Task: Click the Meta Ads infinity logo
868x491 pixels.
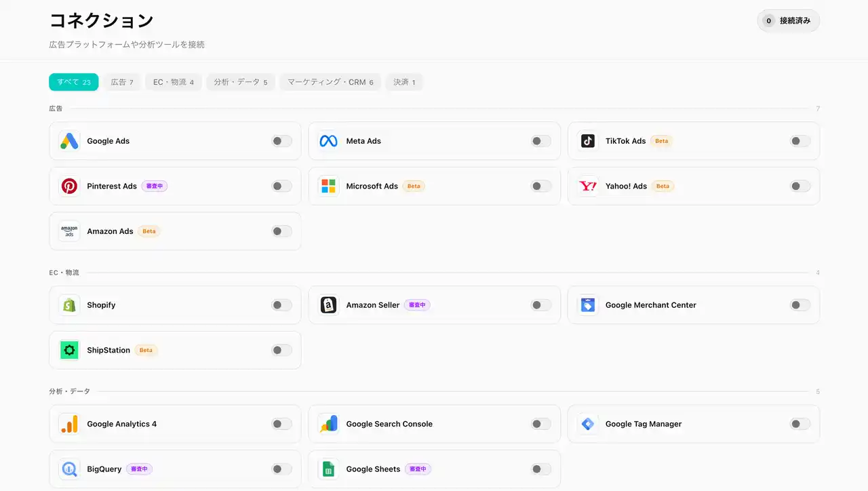Action: (x=328, y=141)
